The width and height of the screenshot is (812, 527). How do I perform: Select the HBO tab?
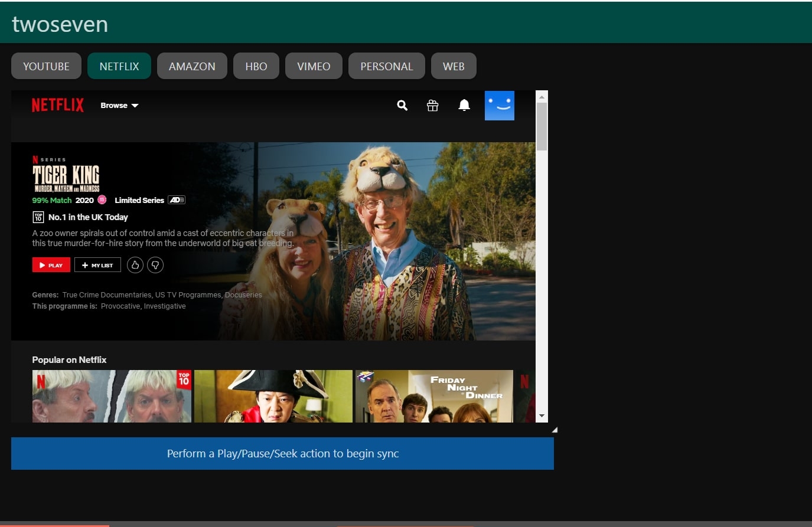256,66
